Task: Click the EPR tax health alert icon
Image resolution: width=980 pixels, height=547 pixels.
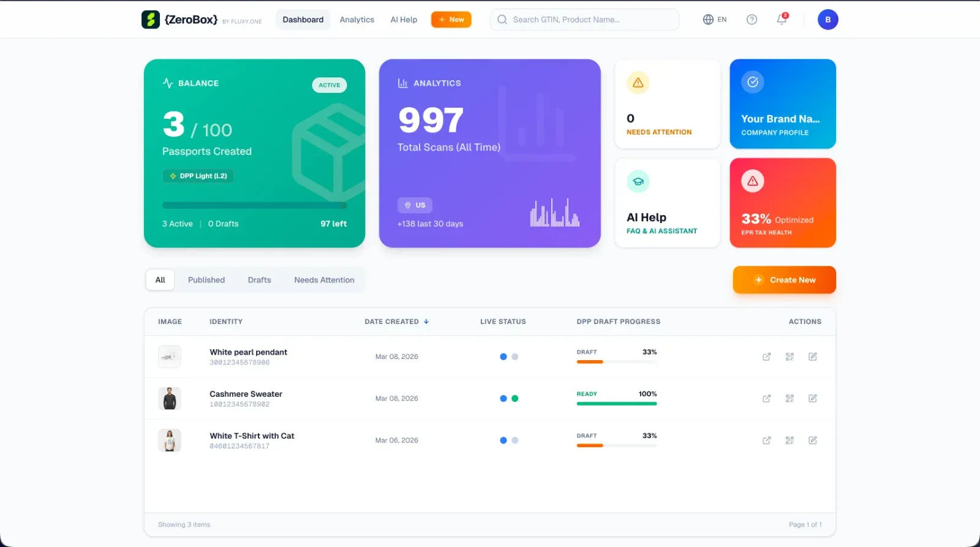Action: [752, 181]
